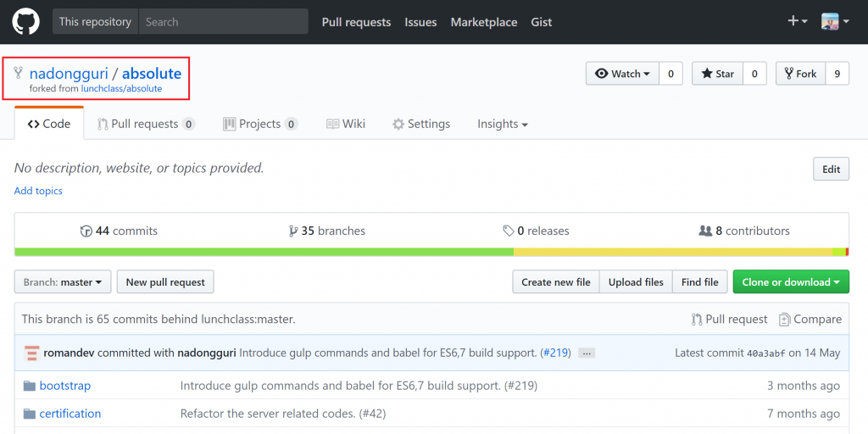Click the Pull request link in branch bar
Screen dimensions: 868x434
[x=730, y=320]
